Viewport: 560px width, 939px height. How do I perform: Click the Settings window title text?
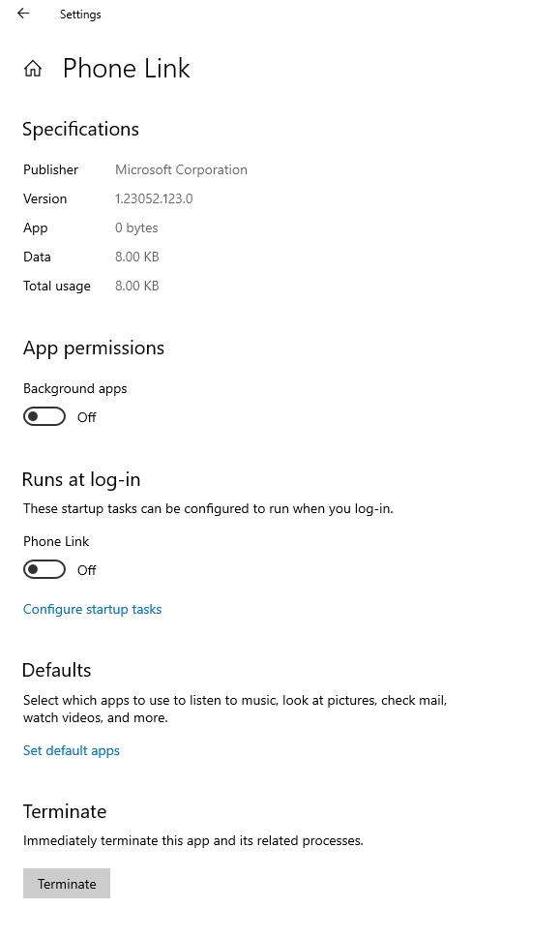coord(80,15)
